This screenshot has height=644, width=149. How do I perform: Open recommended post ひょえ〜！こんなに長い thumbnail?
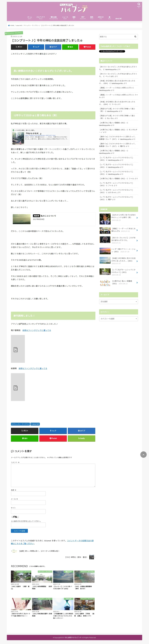click(63, 576)
